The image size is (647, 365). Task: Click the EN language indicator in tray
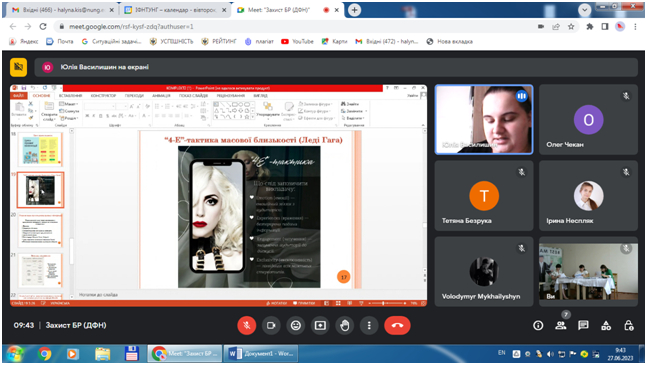[501, 353]
